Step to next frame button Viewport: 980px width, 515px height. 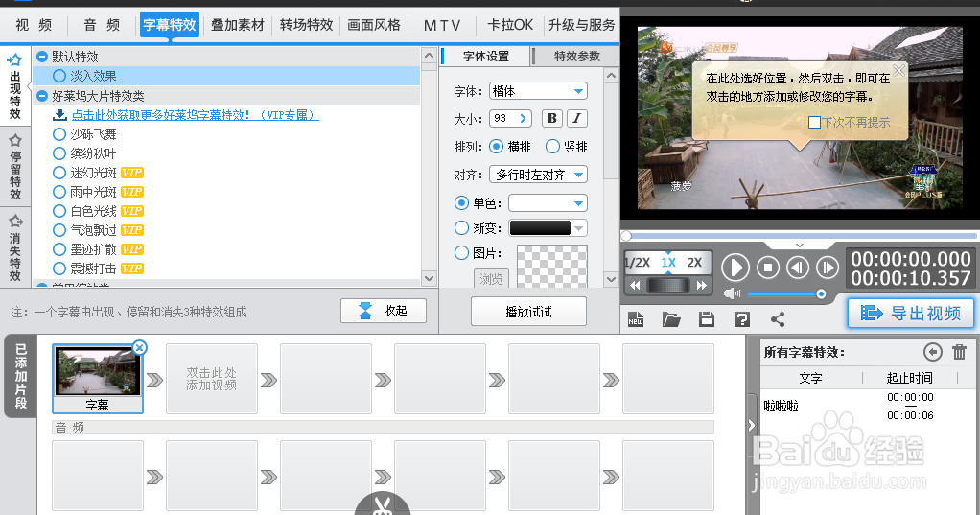pyautogui.click(x=828, y=269)
